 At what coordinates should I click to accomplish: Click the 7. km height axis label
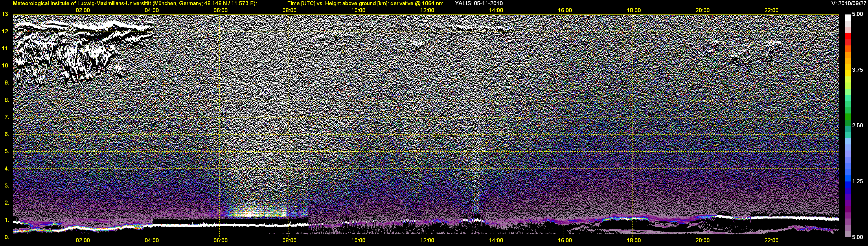[7, 117]
